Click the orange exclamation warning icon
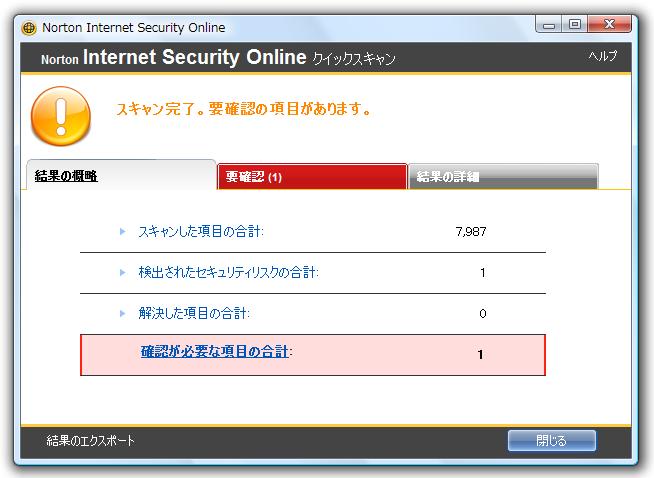This screenshot has height=478, width=654. [61, 116]
